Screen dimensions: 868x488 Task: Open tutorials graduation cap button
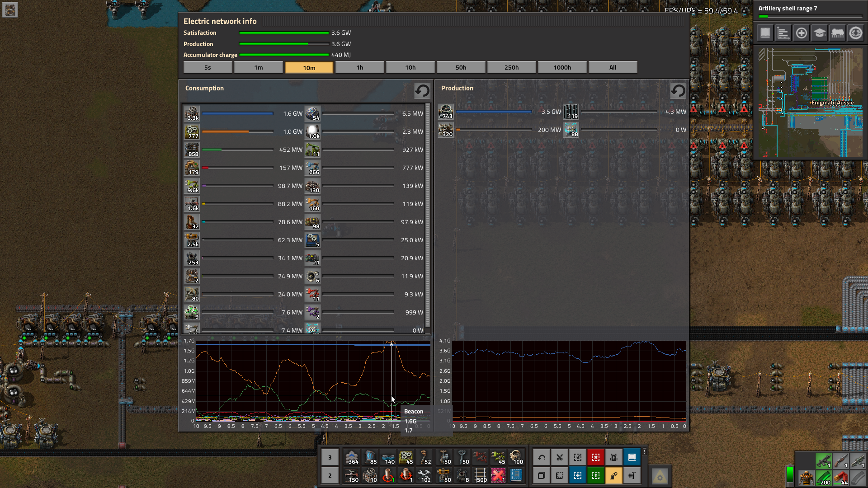(819, 33)
